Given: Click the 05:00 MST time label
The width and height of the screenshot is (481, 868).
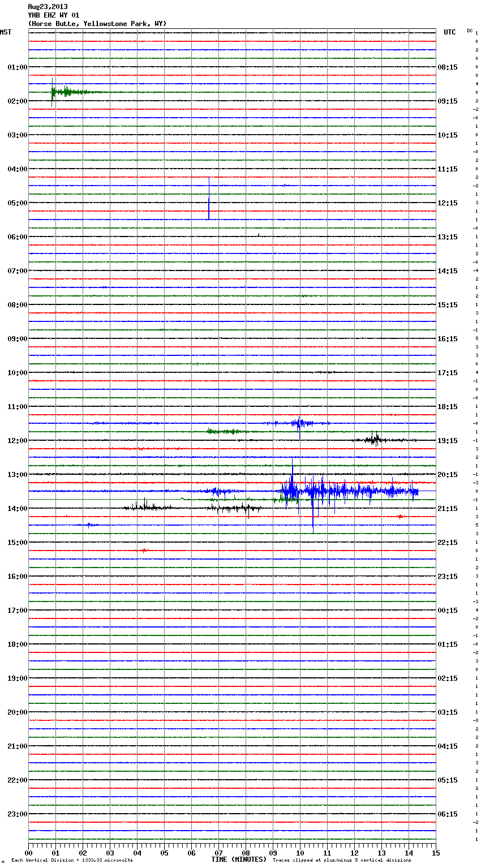Looking at the screenshot, I should click(18, 203).
